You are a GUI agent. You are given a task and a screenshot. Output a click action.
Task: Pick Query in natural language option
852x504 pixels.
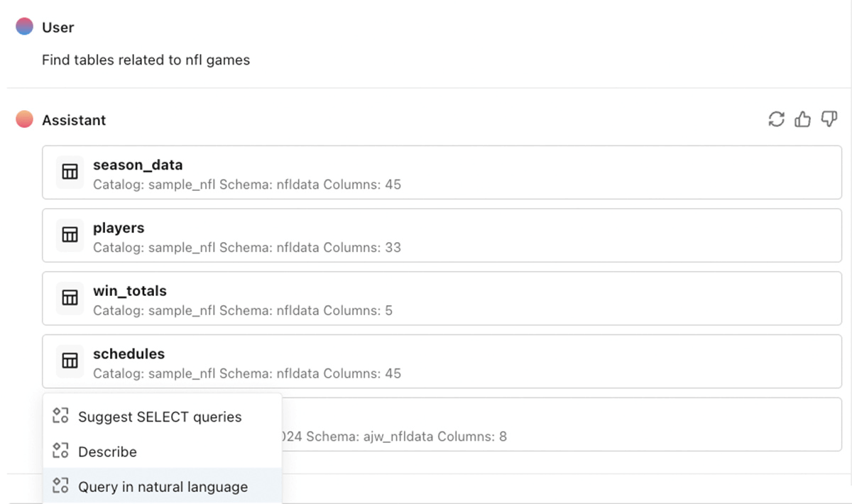(163, 487)
